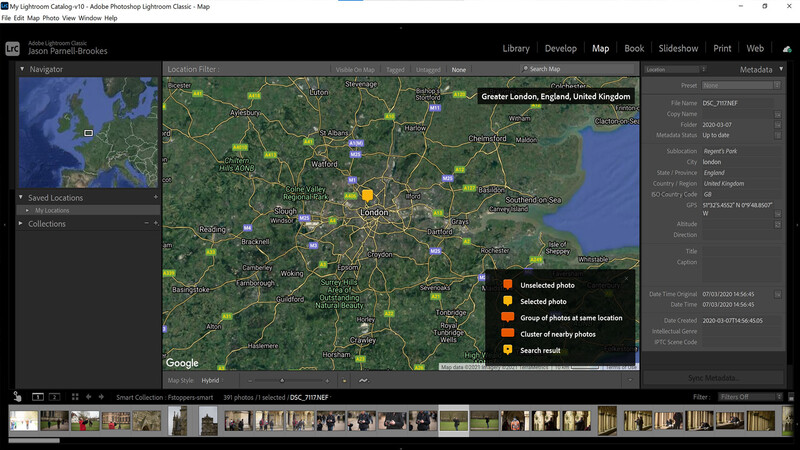Click the Date Time Original action button
This screenshot has height=450, width=800.
778,294
